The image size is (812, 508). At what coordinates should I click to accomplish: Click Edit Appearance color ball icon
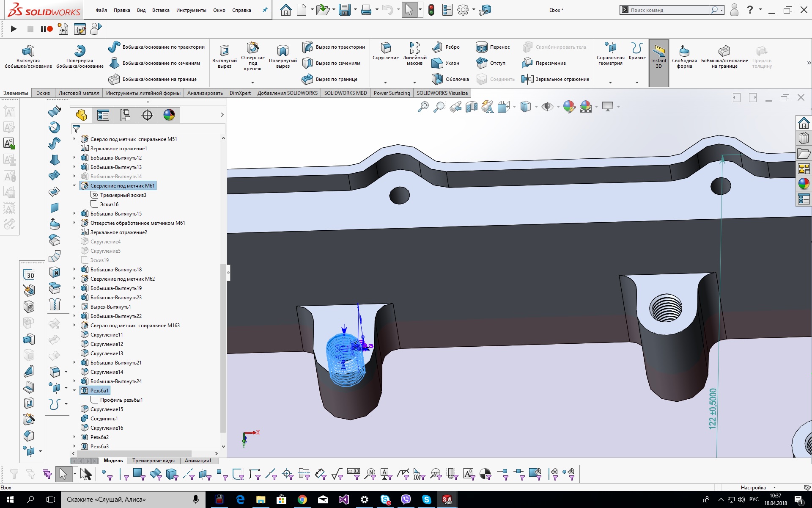[569, 107]
